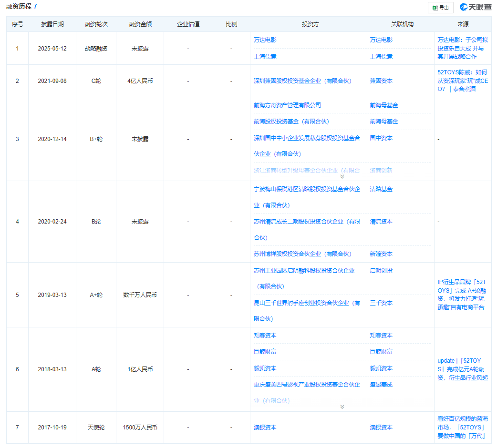Open the related institution 兼固资本
The image size is (497, 448).
click(x=381, y=81)
